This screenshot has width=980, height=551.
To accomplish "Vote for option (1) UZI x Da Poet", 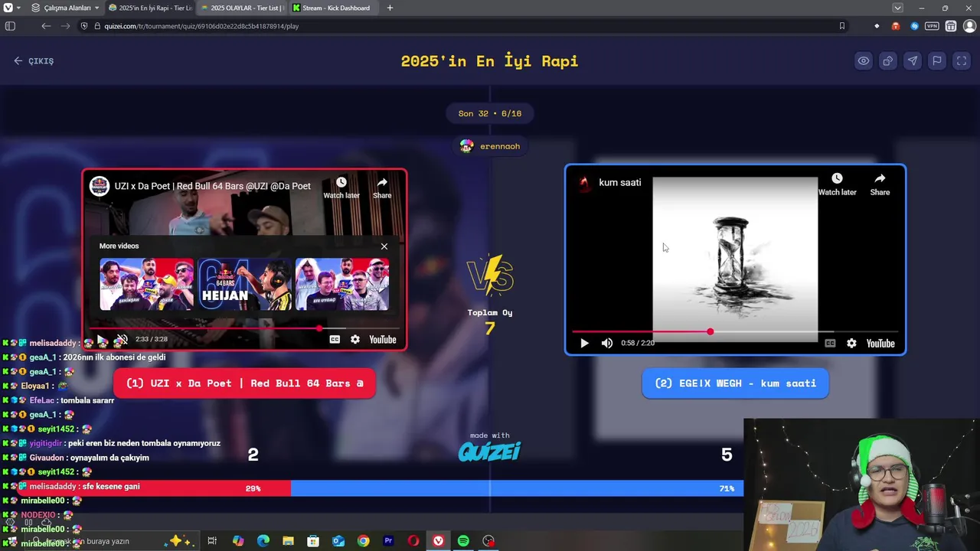I will (244, 383).
